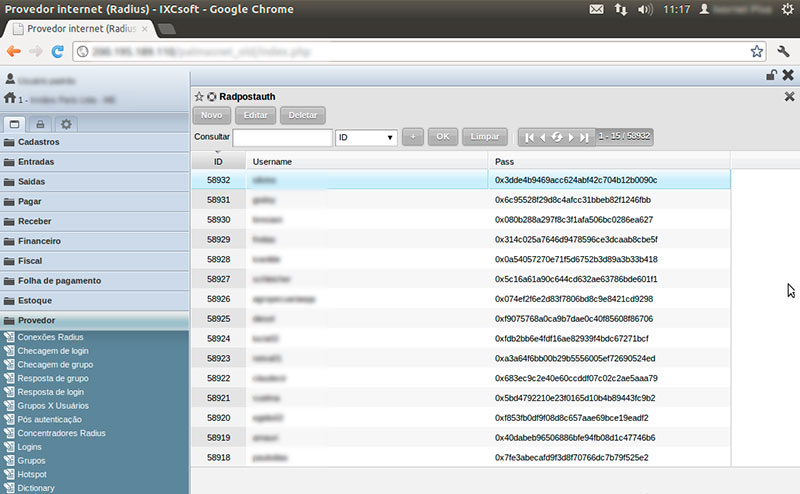The width and height of the screenshot is (800, 494).
Task: Focus the Consultar search field
Action: [x=282, y=137]
